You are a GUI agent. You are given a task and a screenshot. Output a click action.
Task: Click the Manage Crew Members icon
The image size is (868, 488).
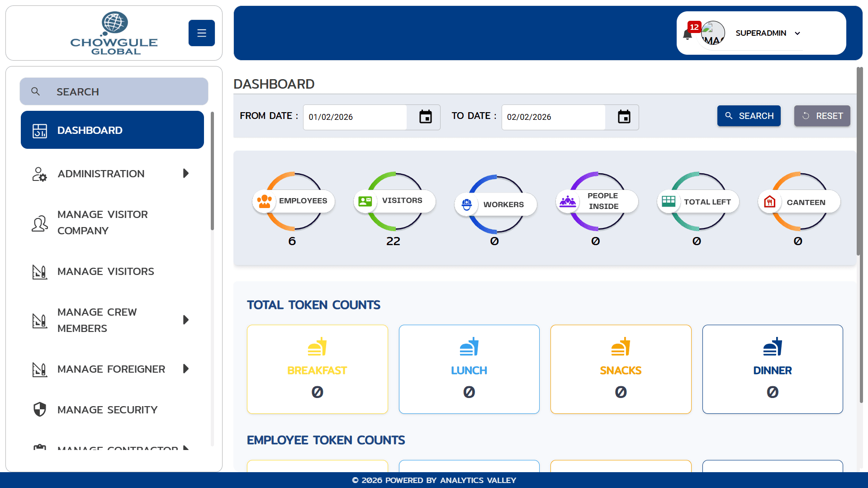pos(40,321)
